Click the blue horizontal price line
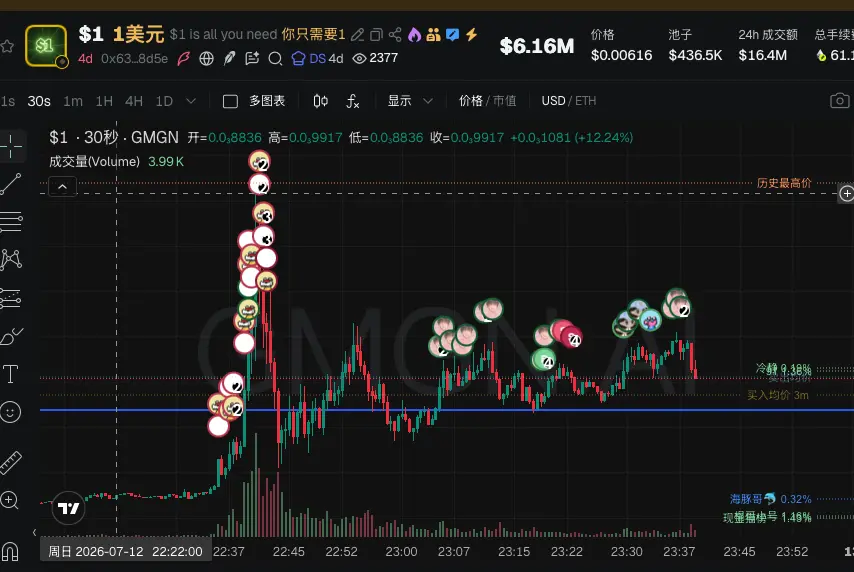The height and width of the screenshot is (572, 854). pos(447,410)
